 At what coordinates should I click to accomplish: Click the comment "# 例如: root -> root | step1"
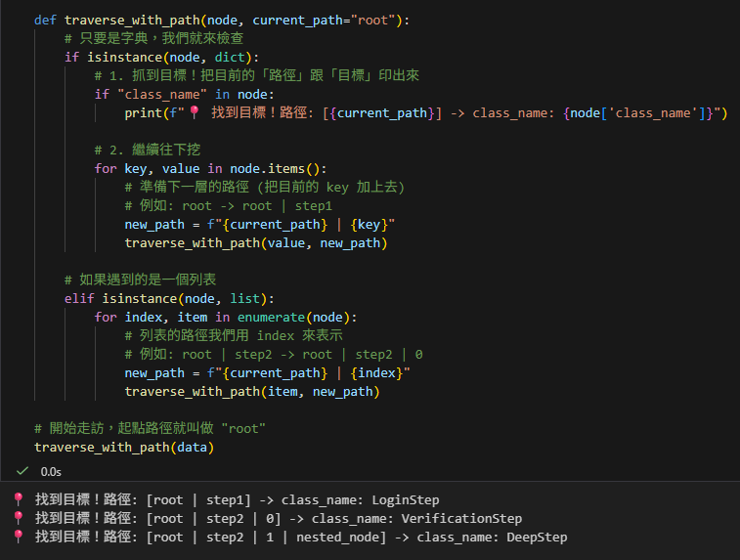point(229,205)
